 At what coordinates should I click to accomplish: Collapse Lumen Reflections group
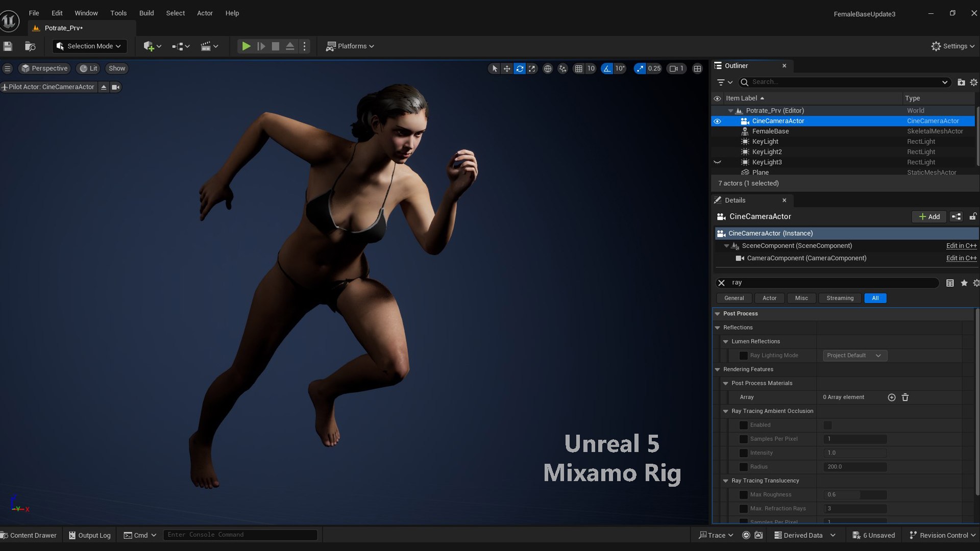click(x=726, y=342)
